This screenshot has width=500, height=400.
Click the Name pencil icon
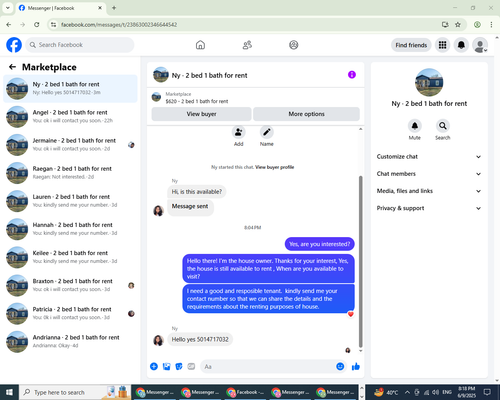pos(267,132)
